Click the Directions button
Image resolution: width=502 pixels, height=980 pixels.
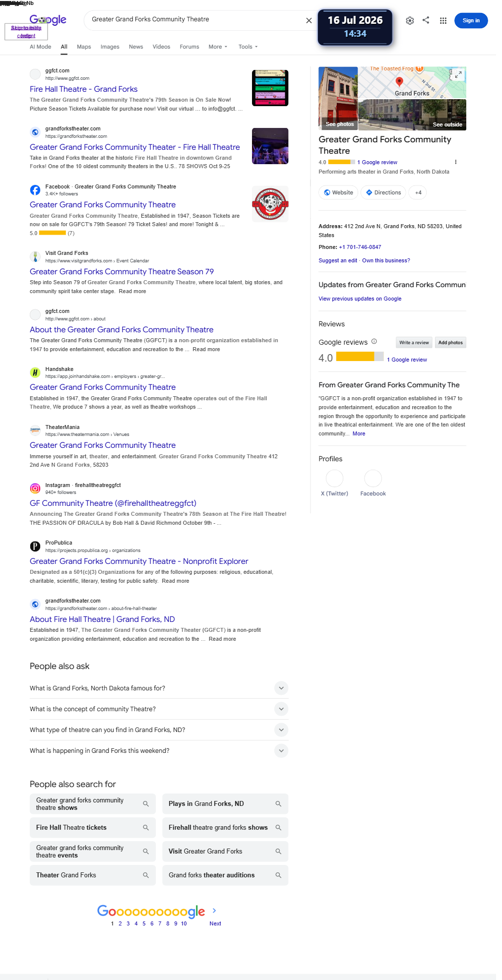[383, 192]
